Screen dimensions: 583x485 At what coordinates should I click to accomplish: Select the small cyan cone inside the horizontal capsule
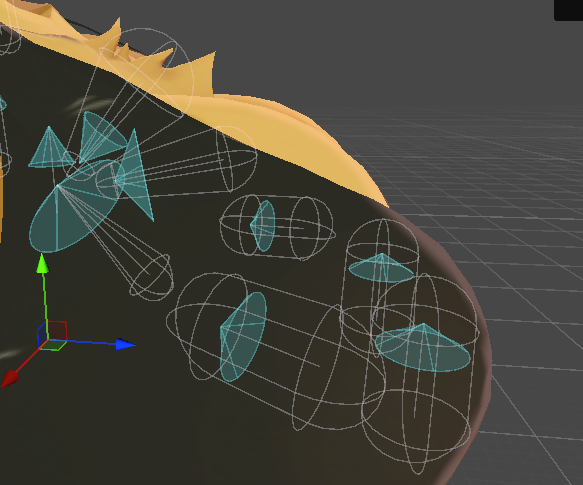pos(263,225)
